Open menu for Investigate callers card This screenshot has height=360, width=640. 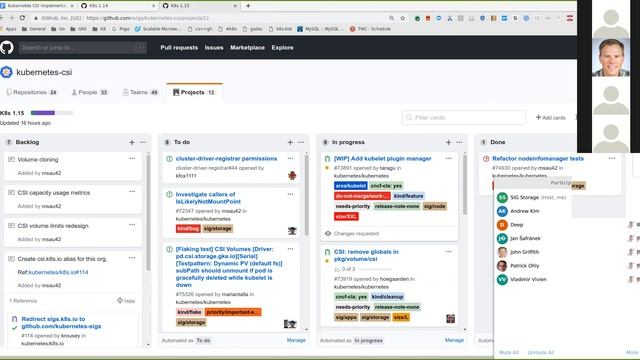click(x=291, y=194)
